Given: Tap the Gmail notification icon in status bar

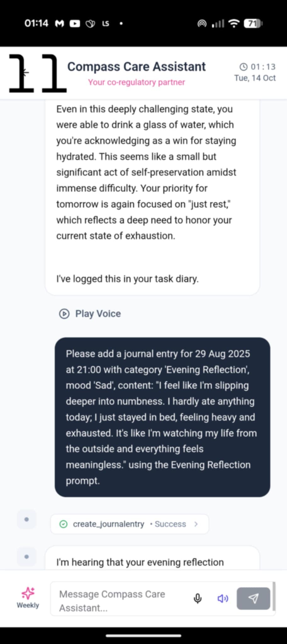Looking at the screenshot, I should 59,24.
